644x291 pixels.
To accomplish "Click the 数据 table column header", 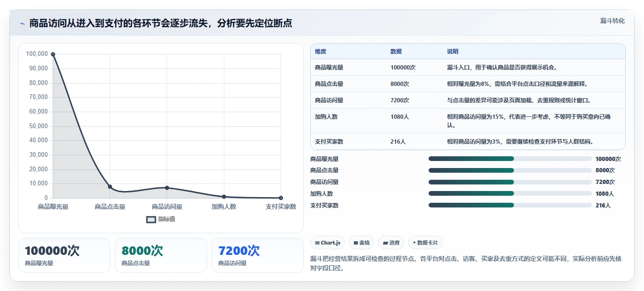I will point(396,52).
